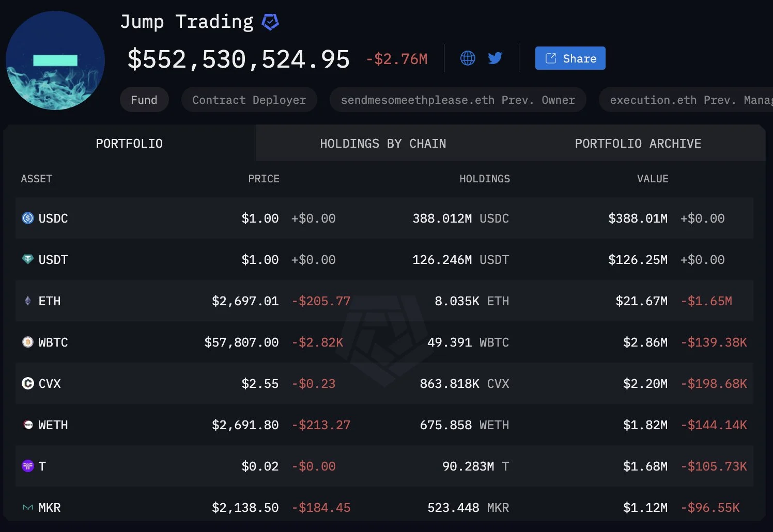Click the USDC token icon

point(28,218)
